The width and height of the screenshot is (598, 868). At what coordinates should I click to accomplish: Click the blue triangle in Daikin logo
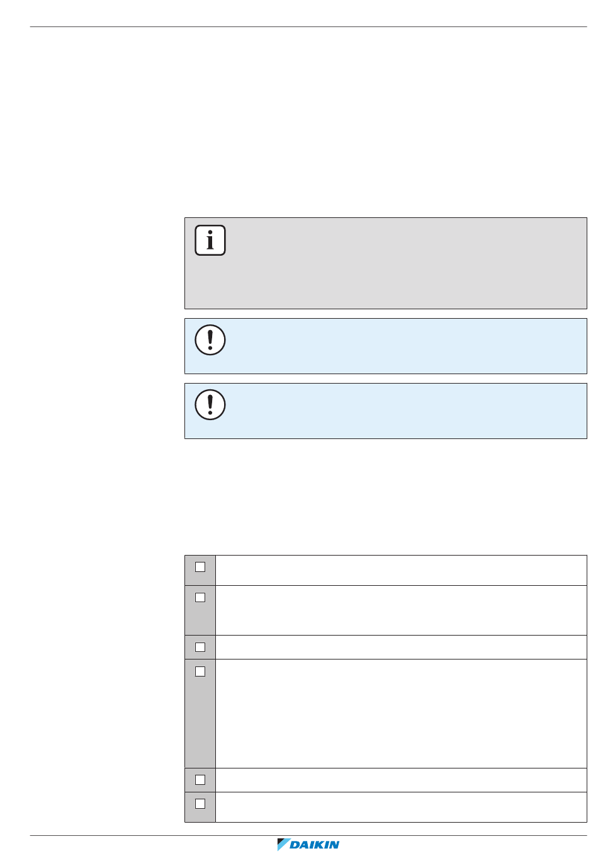283,844
